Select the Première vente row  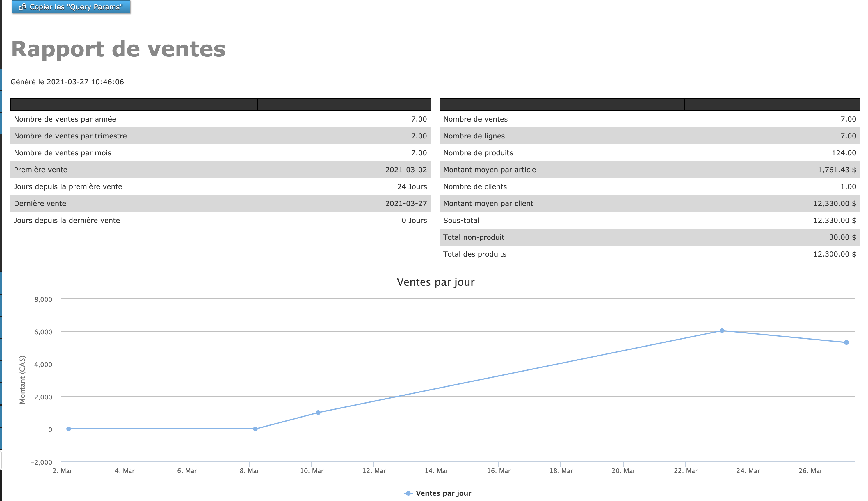pos(220,170)
